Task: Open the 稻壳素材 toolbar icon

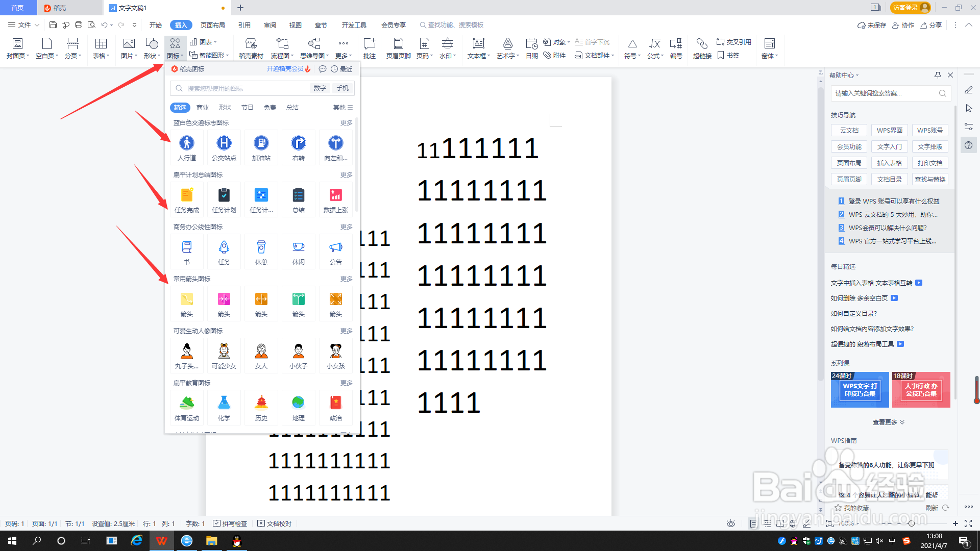Action: [x=251, y=48]
